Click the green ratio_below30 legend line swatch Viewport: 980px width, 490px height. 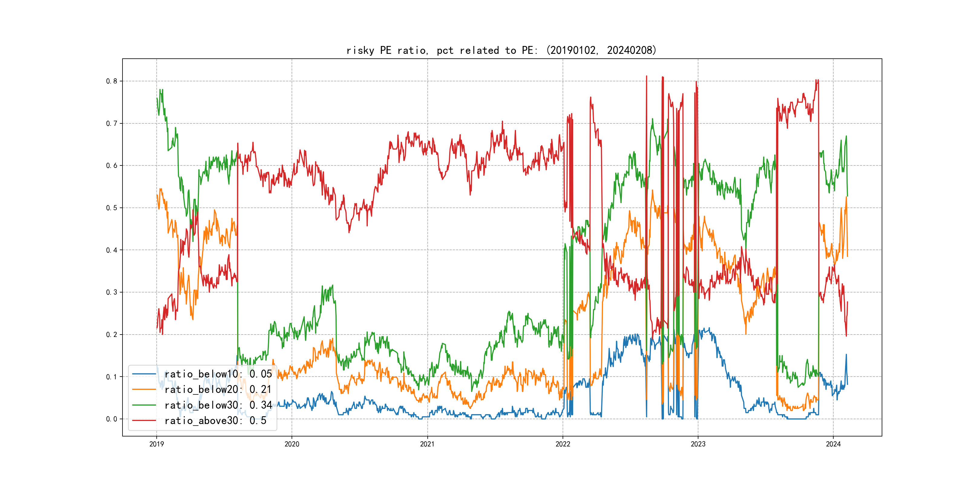tap(144, 405)
